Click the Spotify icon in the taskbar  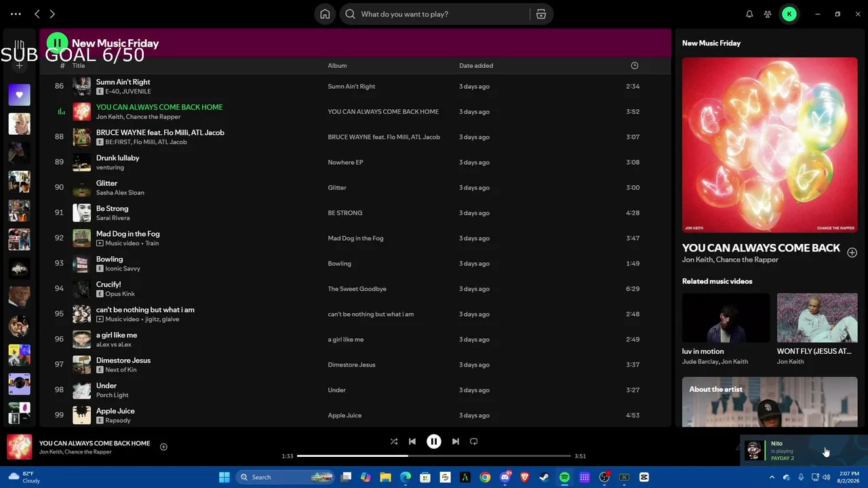coord(564,477)
